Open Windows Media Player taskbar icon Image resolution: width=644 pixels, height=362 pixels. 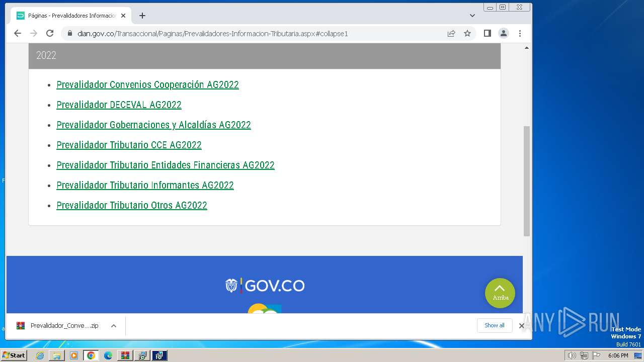click(x=74, y=355)
